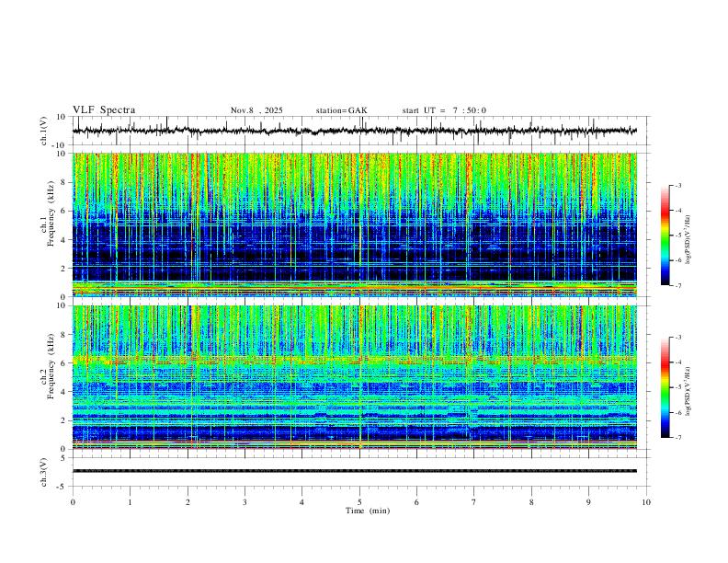The image size is (728, 563).
Task: Click the "6" kHz tick of ch.2 spectrogram
Action: [64, 363]
